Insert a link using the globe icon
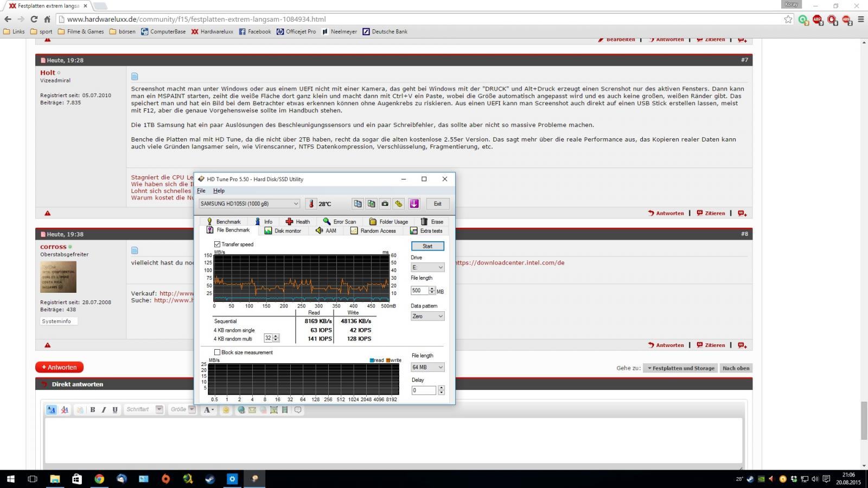The image size is (868, 488). [x=241, y=410]
